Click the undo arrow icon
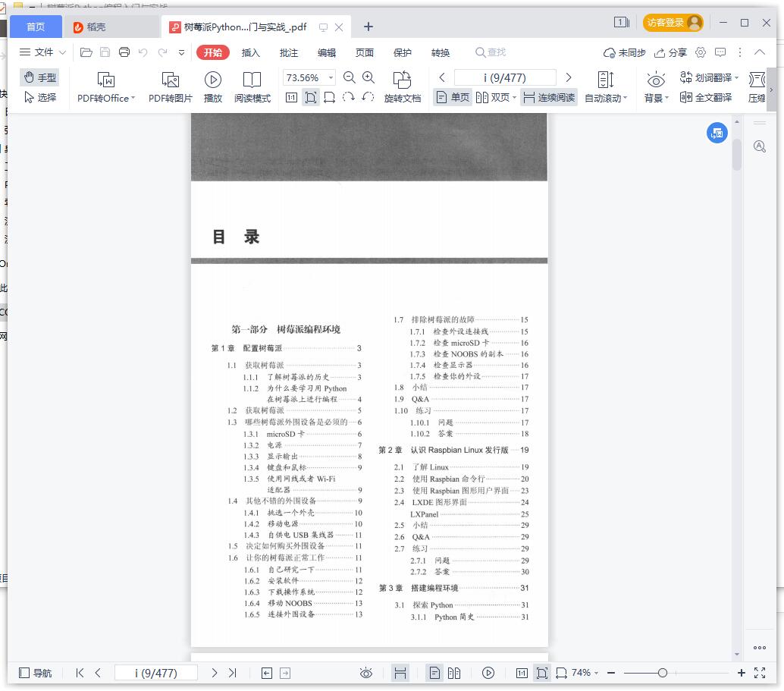 tap(143, 52)
